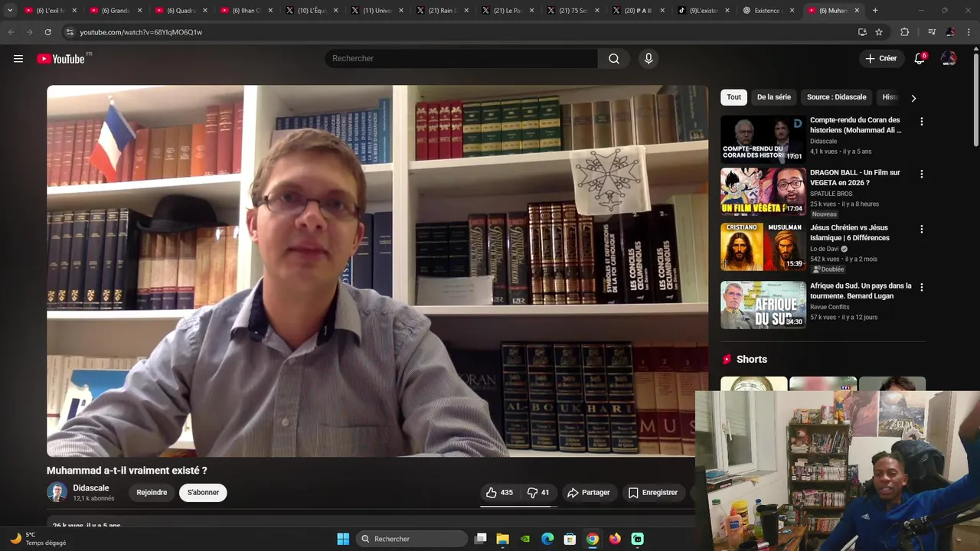Open the Compte-rendu du Coran thumbnail
The width and height of the screenshot is (980, 551).
(x=763, y=139)
